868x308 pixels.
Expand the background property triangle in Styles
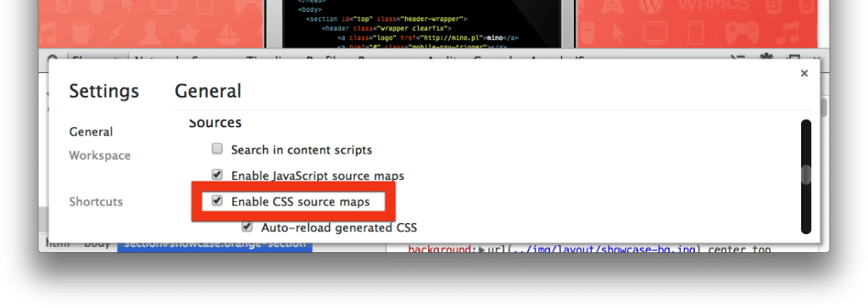pos(481,249)
